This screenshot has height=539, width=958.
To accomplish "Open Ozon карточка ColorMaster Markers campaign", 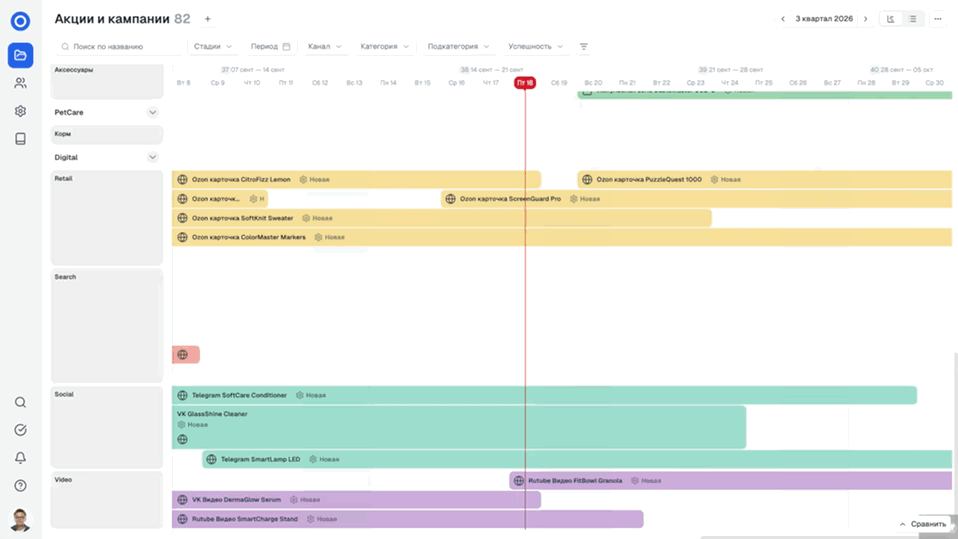I will [x=562, y=237].
